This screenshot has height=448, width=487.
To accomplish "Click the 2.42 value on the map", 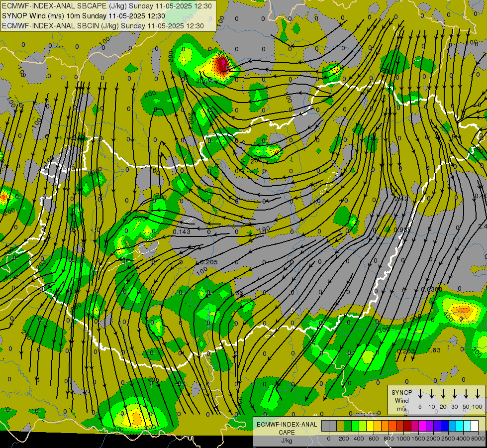I will [401, 199].
